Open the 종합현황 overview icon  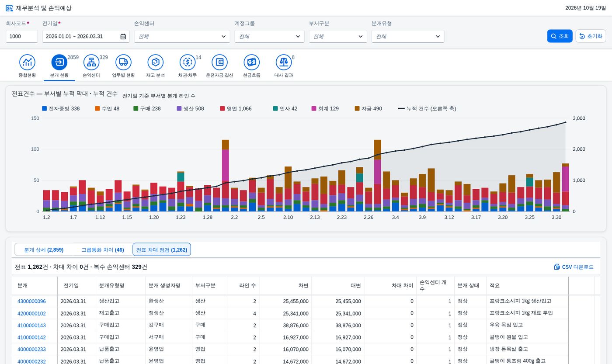[27, 62]
